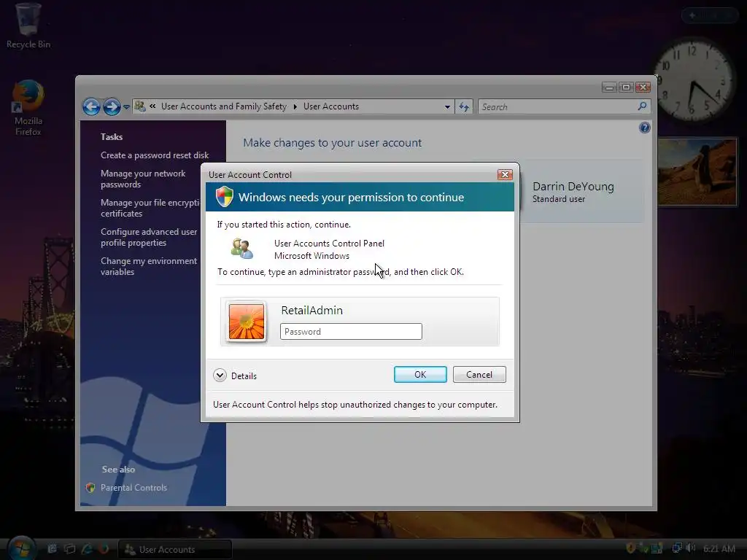Screen dimensions: 747x560
Task: Click the search magnifier icon
Action: pos(642,106)
